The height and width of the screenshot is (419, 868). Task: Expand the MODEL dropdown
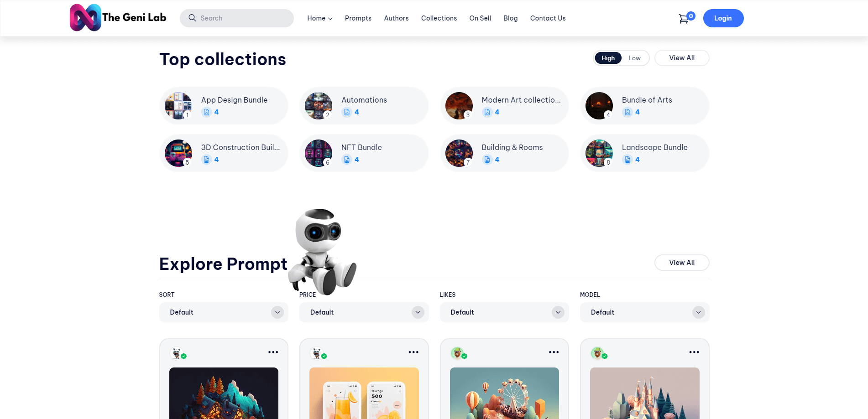tap(644, 312)
